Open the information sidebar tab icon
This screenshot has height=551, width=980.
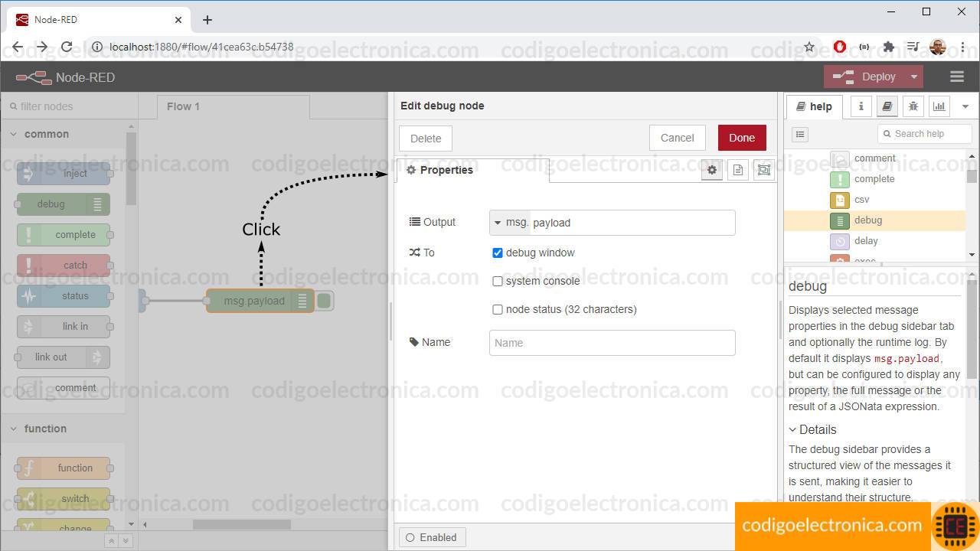[861, 106]
